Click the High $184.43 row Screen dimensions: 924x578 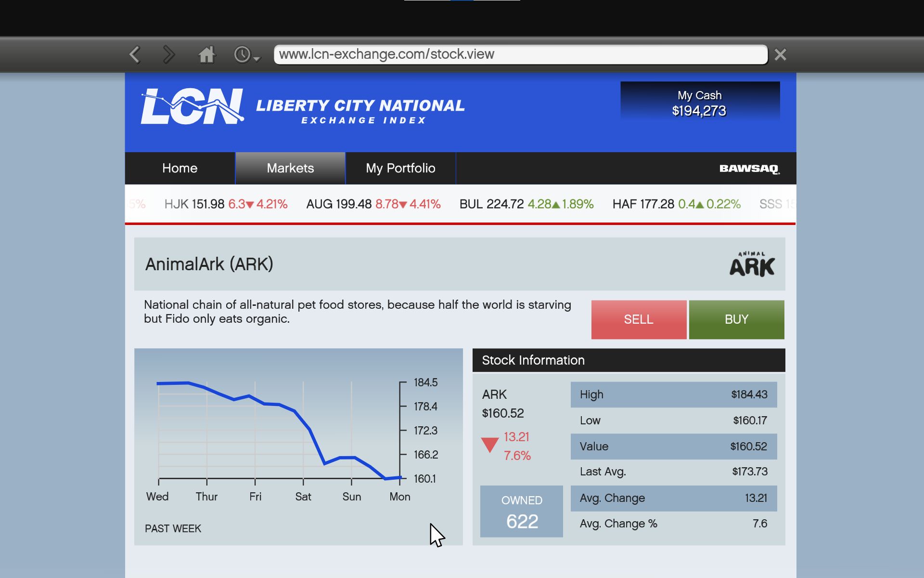click(673, 394)
